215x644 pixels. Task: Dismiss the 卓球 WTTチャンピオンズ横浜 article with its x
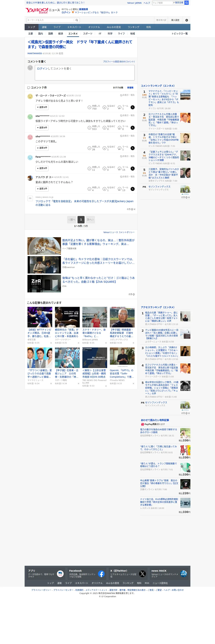[51, 343]
